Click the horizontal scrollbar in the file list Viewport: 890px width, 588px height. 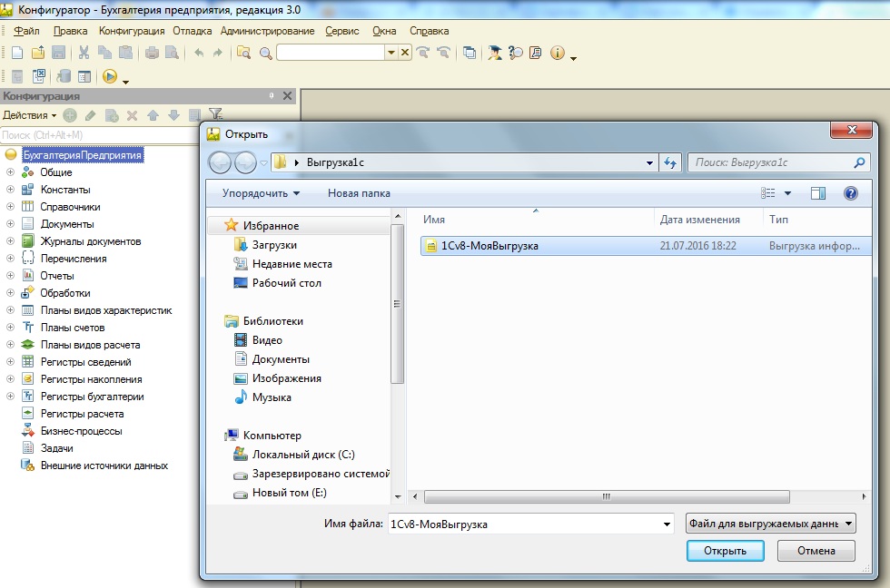pyautogui.click(x=607, y=496)
